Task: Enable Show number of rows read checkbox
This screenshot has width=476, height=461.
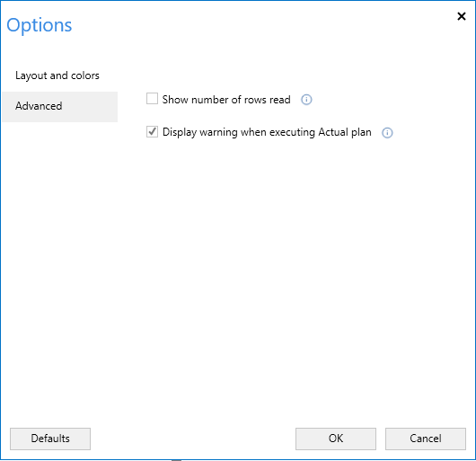Action: point(152,99)
